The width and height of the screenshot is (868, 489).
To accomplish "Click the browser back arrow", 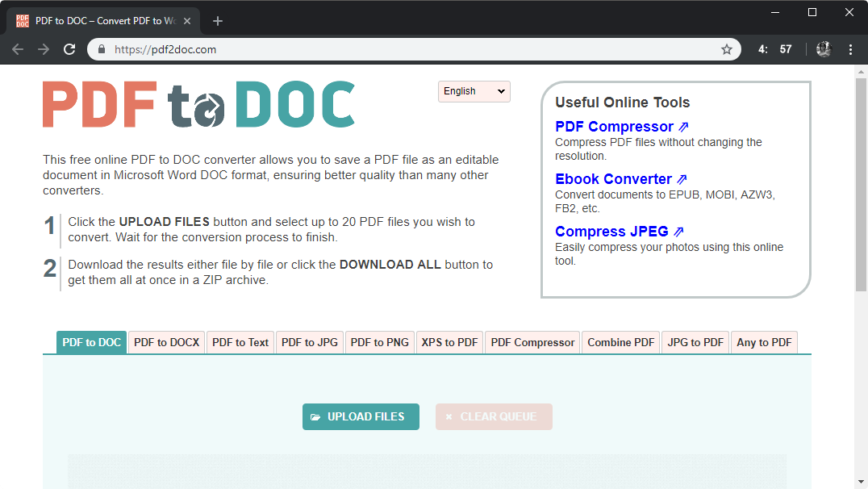I will (18, 49).
